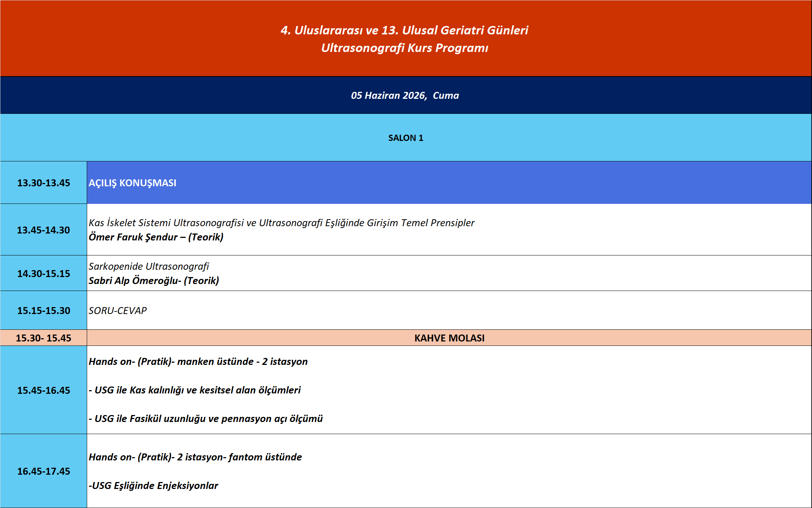The width and height of the screenshot is (812, 508).
Task: Select the 16.45-17.45 time cell
Action: coord(44,471)
